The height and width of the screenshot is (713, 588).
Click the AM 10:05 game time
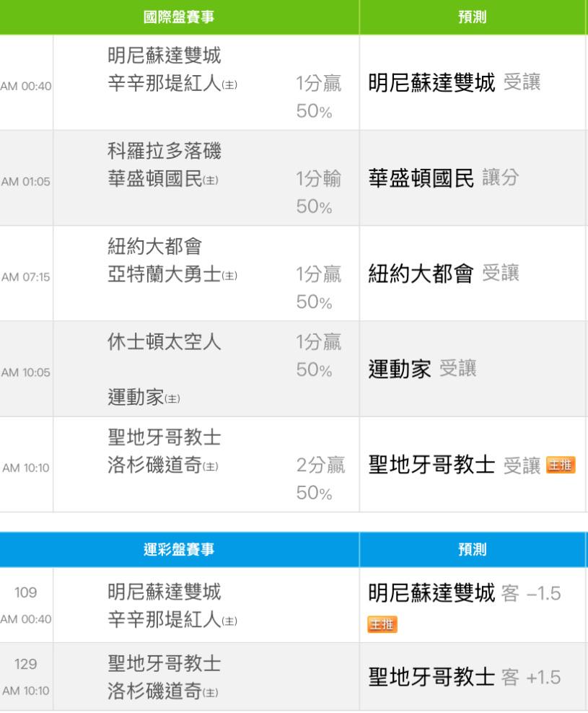point(26,372)
